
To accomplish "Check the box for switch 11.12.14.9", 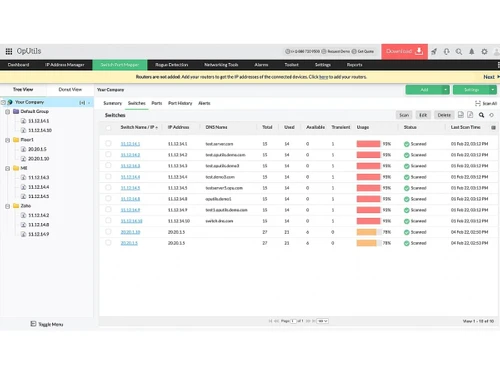I will click(108, 209).
